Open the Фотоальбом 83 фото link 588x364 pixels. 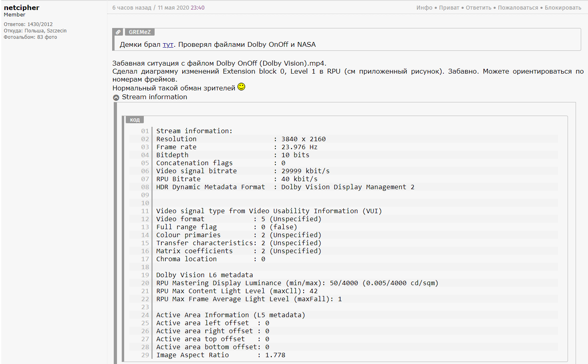pyautogui.click(x=30, y=37)
